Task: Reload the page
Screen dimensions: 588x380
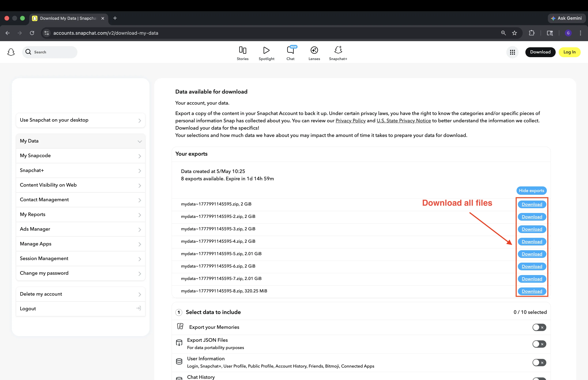Action: [x=32, y=33]
